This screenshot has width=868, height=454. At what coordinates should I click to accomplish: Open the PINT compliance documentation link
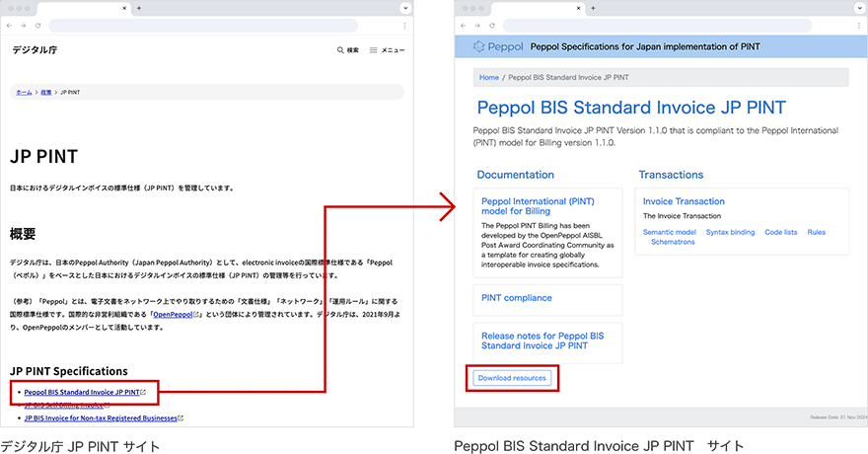[516, 297]
